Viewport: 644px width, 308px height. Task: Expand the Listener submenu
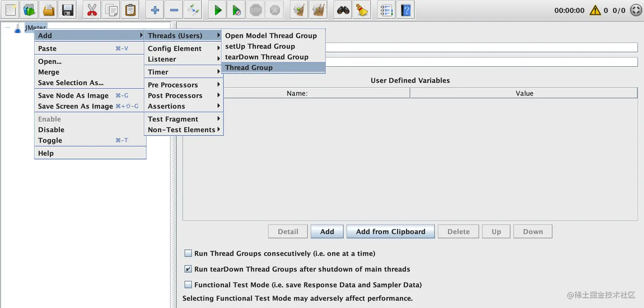click(x=183, y=59)
